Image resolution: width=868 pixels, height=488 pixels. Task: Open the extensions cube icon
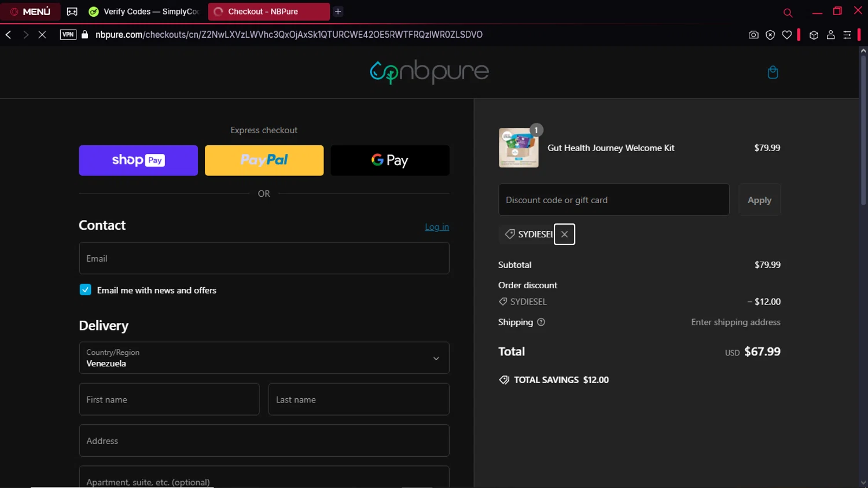tap(814, 35)
